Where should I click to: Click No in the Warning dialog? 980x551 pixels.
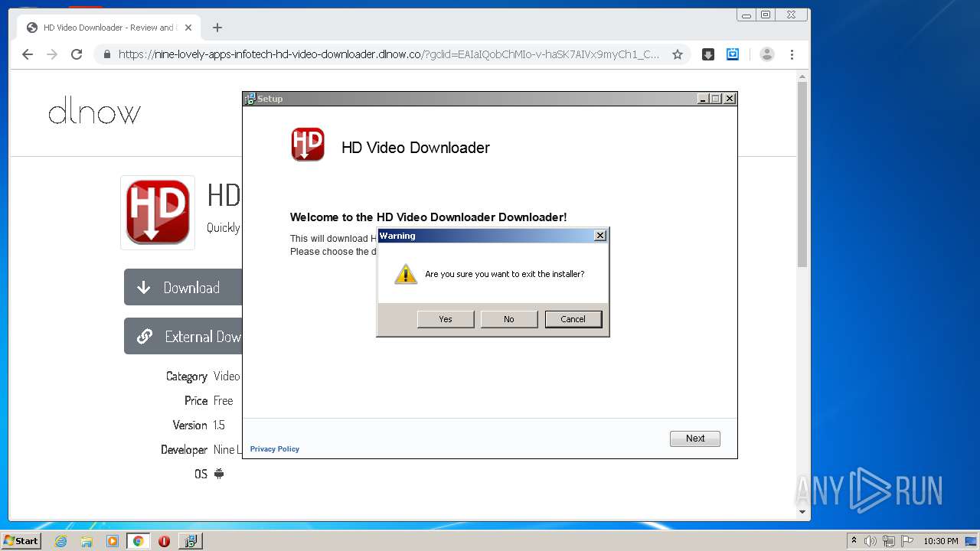[509, 319]
